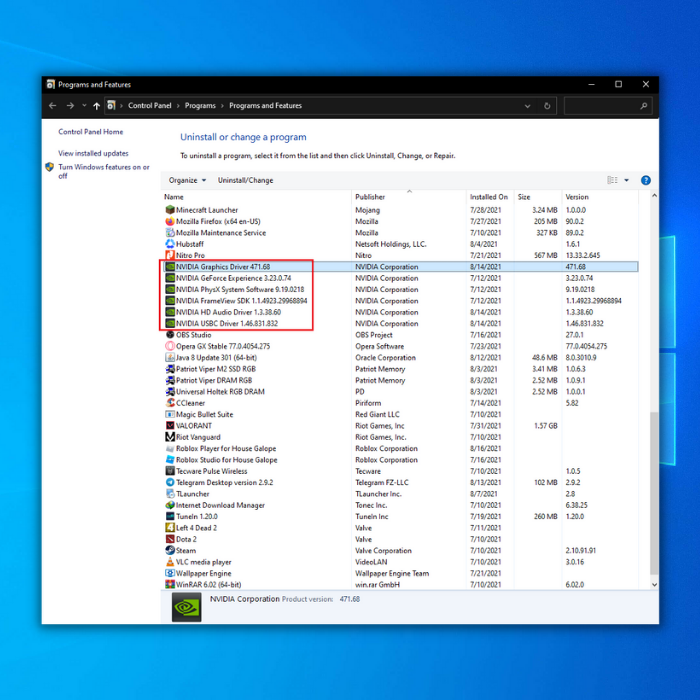Click the change view icon
This screenshot has width=700, height=700.
click(x=612, y=180)
